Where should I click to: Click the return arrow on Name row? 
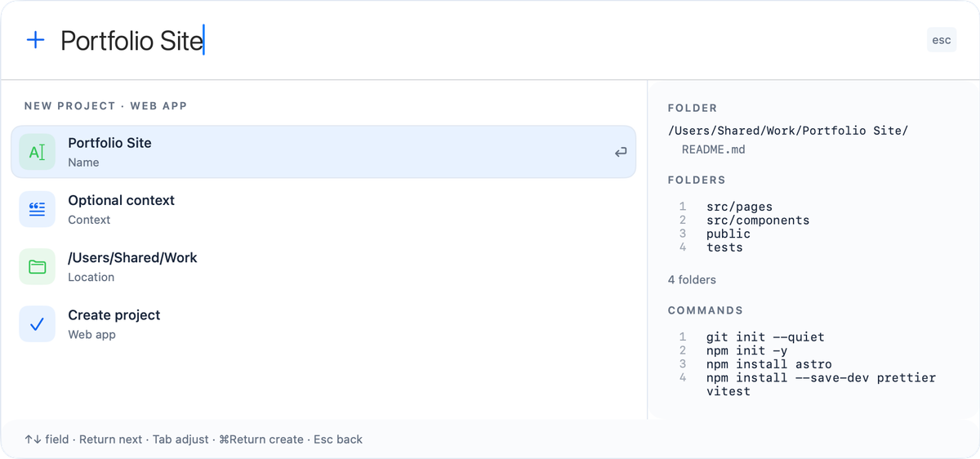[x=621, y=152]
